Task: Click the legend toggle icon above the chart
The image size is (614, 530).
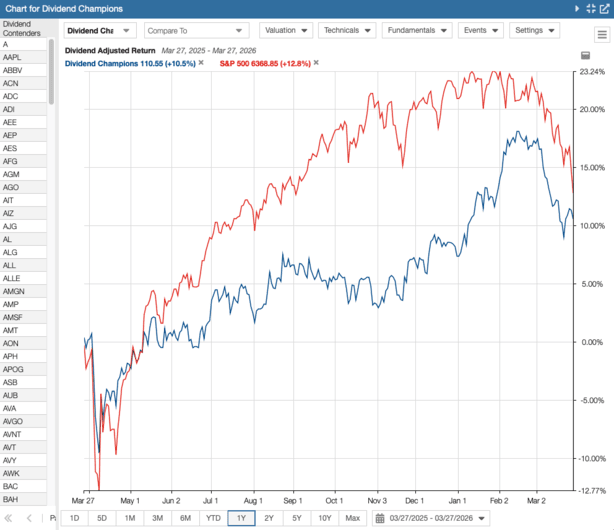Action: tap(585, 57)
